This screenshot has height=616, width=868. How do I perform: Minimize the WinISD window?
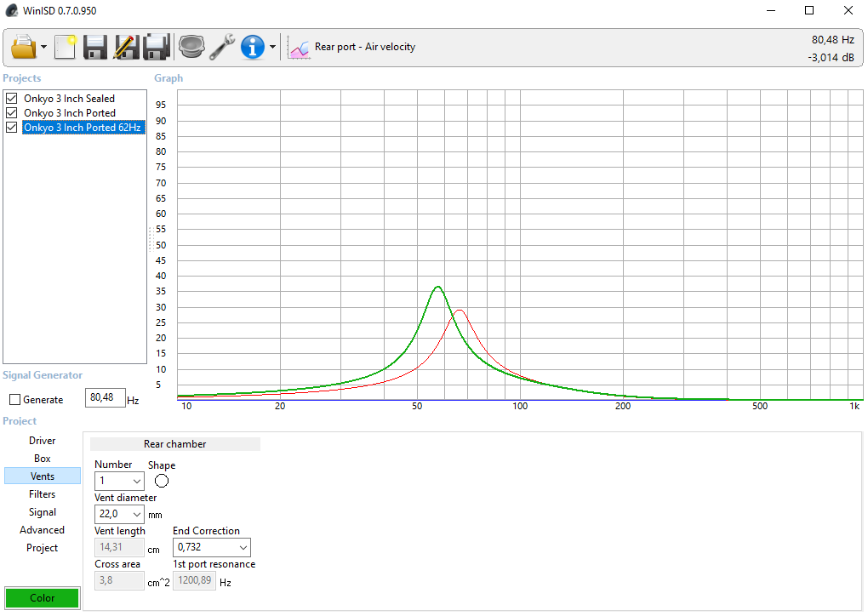771,10
